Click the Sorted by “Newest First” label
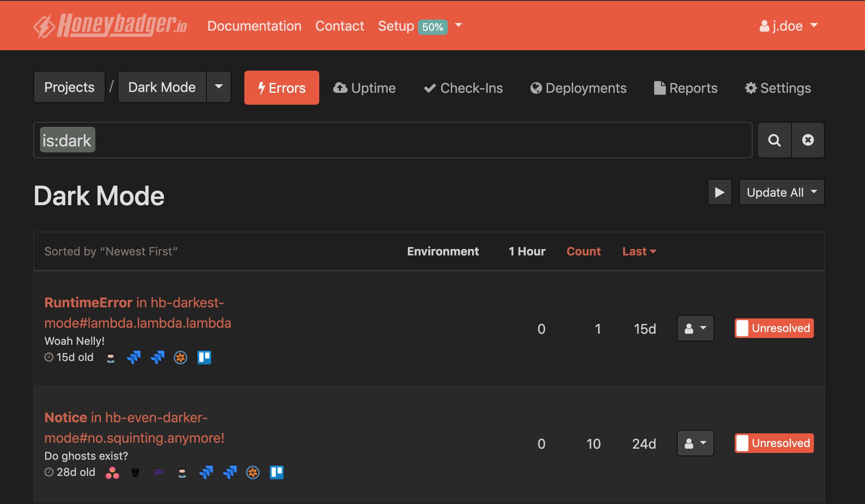865x504 pixels. (x=111, y=251)
